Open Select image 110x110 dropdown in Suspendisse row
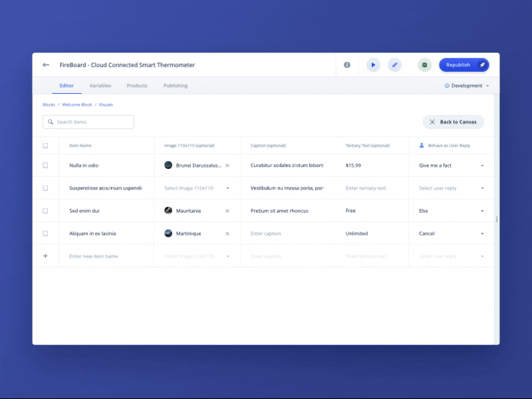This screenshot has width=532, height=399. click(x=197, y=188)
